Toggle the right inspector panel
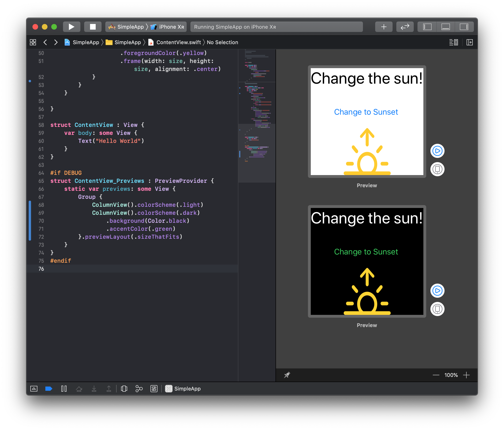504x430 pixels. coord(464,27)
